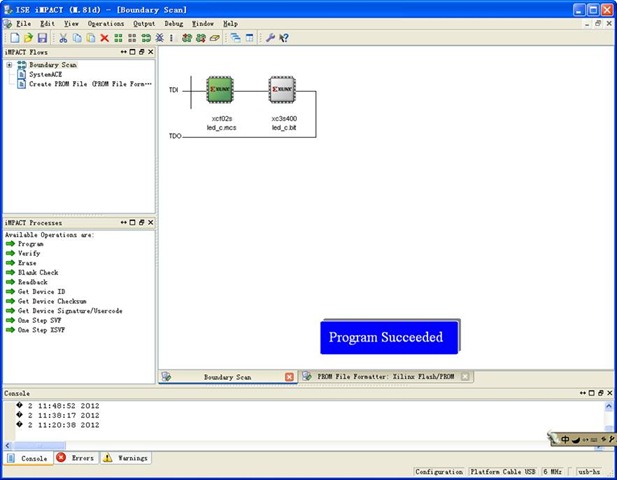This screenshot has height=480, width=617.
Task: Close the Boundary Scan document tab
Action: pos(290,377)
